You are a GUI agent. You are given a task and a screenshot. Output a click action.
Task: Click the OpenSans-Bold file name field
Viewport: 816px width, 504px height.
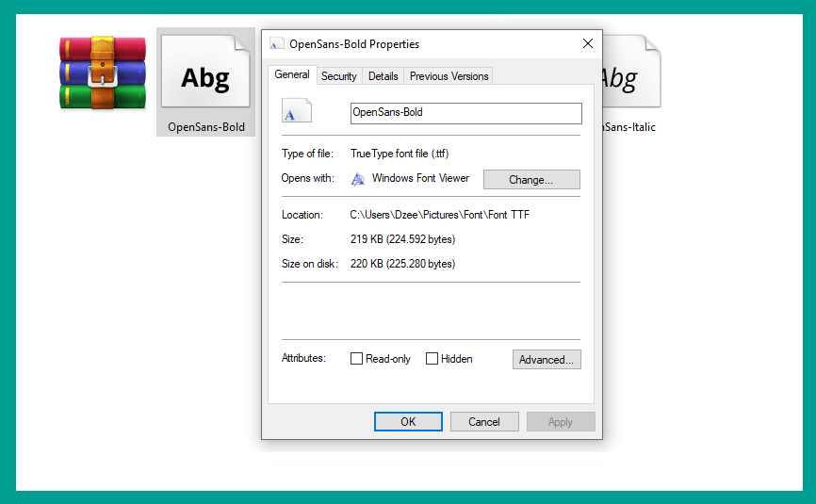tap(465, 113)
